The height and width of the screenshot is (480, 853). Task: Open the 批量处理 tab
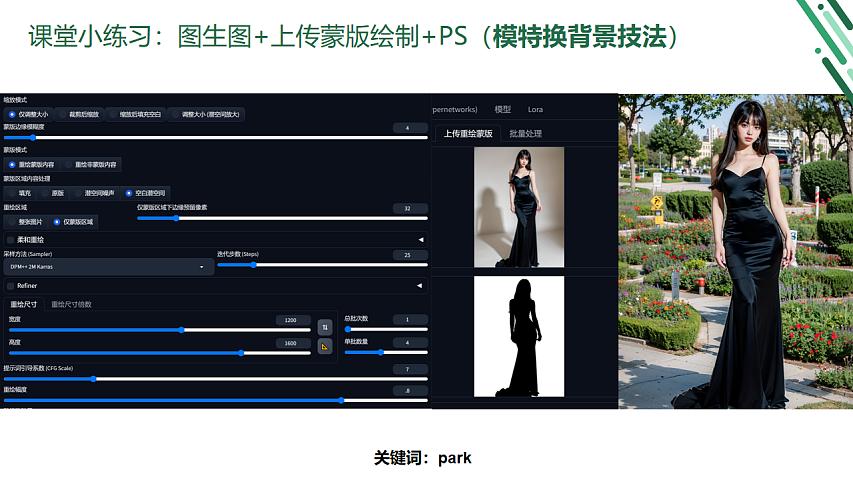point(526,133)
